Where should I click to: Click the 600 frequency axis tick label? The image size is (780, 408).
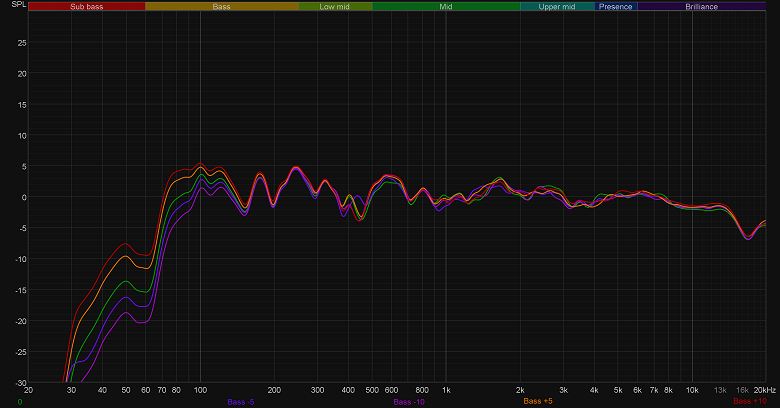[x=391, y=390]
